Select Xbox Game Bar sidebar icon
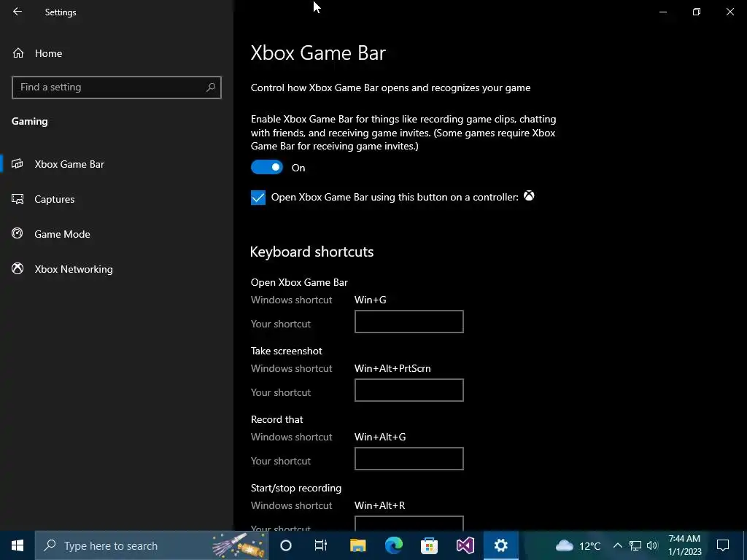This screenshot has width=747, height=560. [x=18, y=164]
